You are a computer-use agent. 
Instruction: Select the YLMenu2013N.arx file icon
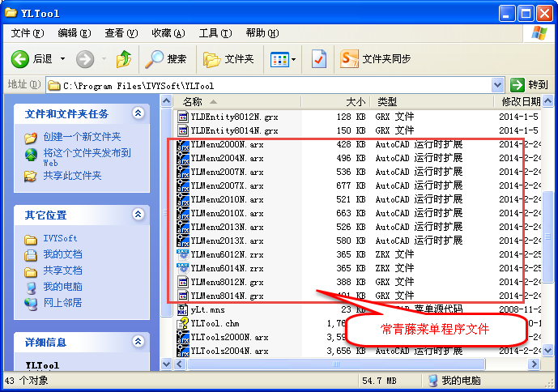point(182,227)
